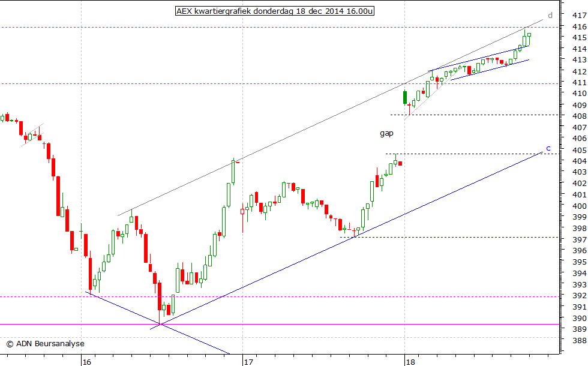The height and width of the screenshot is (366, 588).
Task: Click the price label 405 on the axis
Action: click(580, 151)
